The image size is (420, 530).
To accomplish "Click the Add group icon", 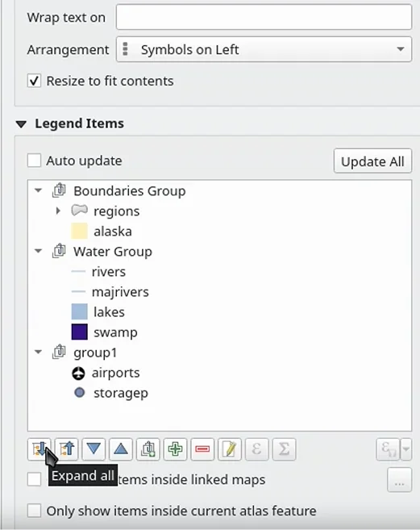I will pos(148,449).
